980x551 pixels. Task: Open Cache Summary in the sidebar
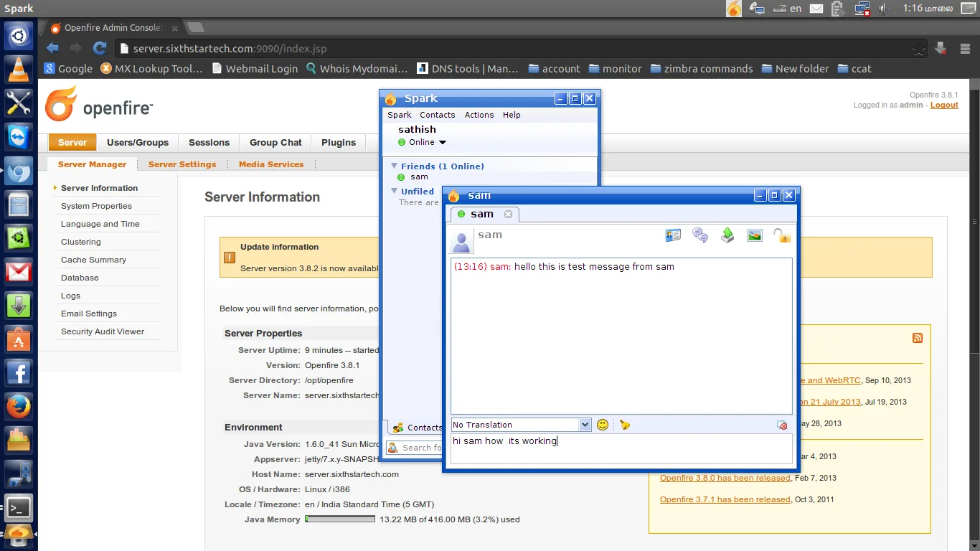tap(93, 260)
